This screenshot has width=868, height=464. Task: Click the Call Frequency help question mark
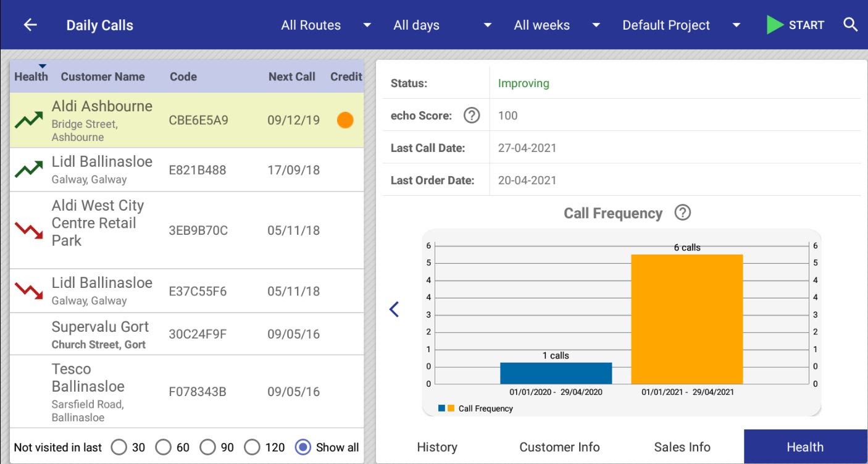pos(682,213)
